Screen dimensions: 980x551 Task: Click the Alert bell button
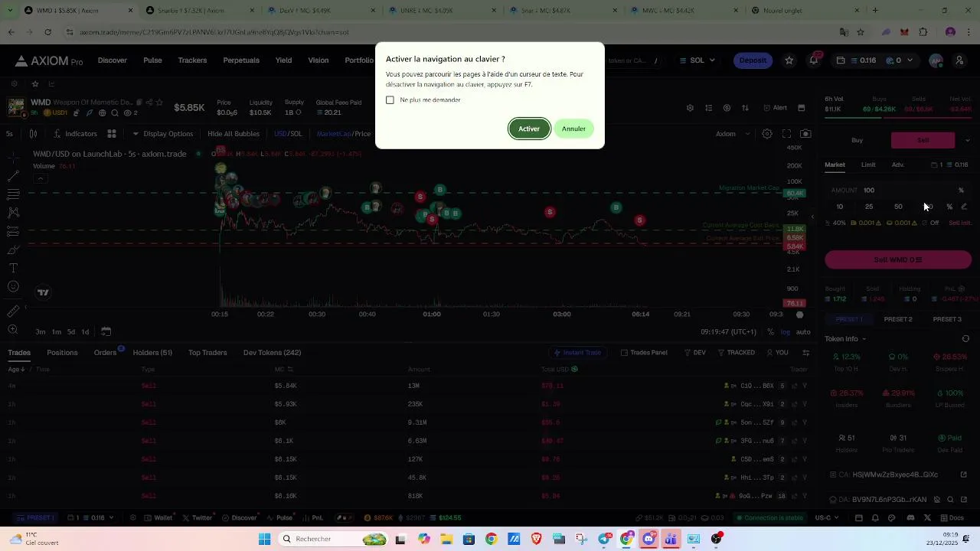click(774, 108)
